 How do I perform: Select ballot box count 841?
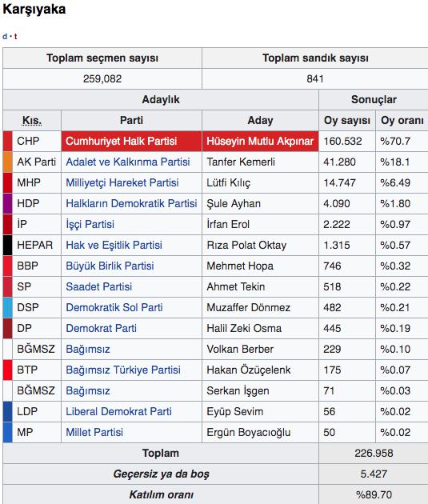[x=315, y=78]
